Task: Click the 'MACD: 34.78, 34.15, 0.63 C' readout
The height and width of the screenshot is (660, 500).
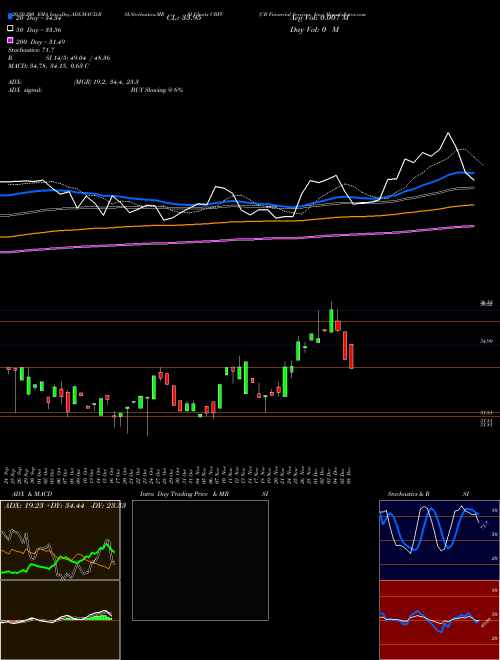Action: click(48, 66)
